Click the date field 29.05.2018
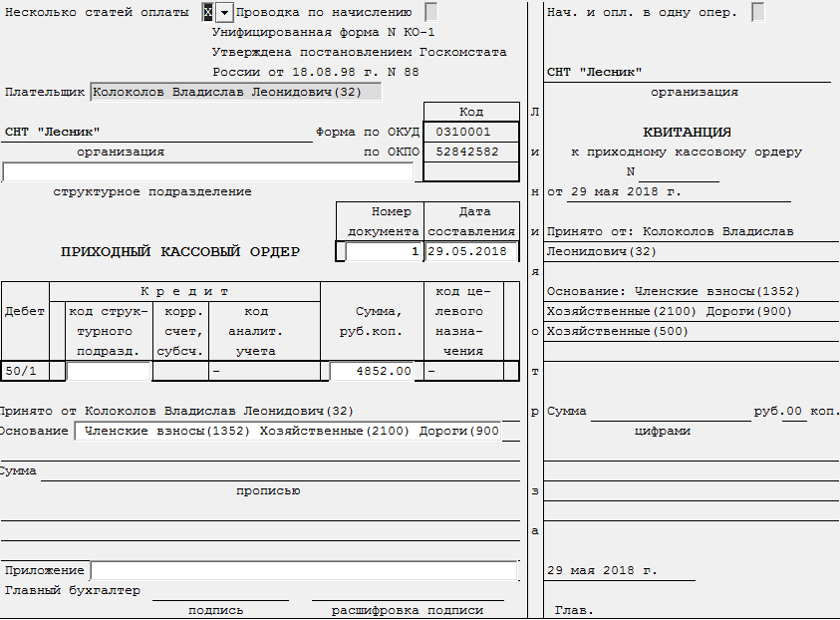The image size is (840, 620). point(470,252)
